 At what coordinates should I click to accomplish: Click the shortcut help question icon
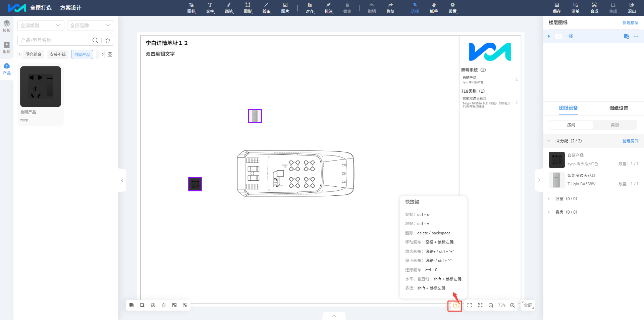456,305
